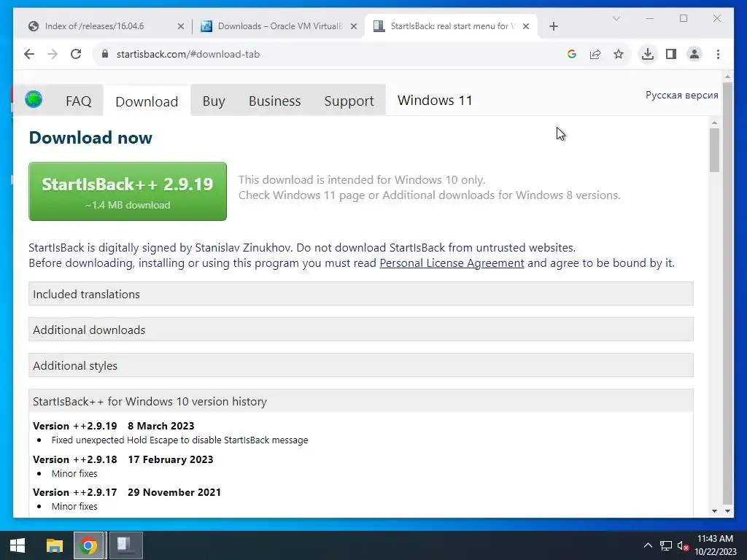Show hidden system tray icons
The width and height of the screenshot is (747, 560).
[x=648, y=545]
